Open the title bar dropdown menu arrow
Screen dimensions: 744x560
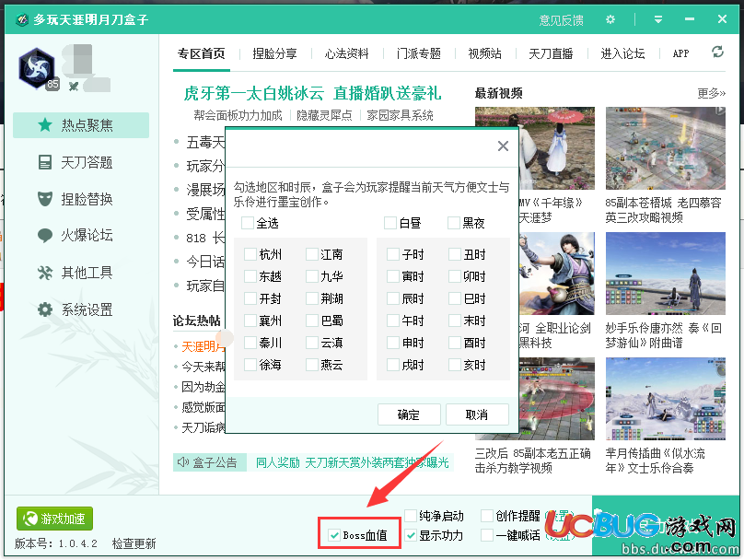click(x=658, y=19)
